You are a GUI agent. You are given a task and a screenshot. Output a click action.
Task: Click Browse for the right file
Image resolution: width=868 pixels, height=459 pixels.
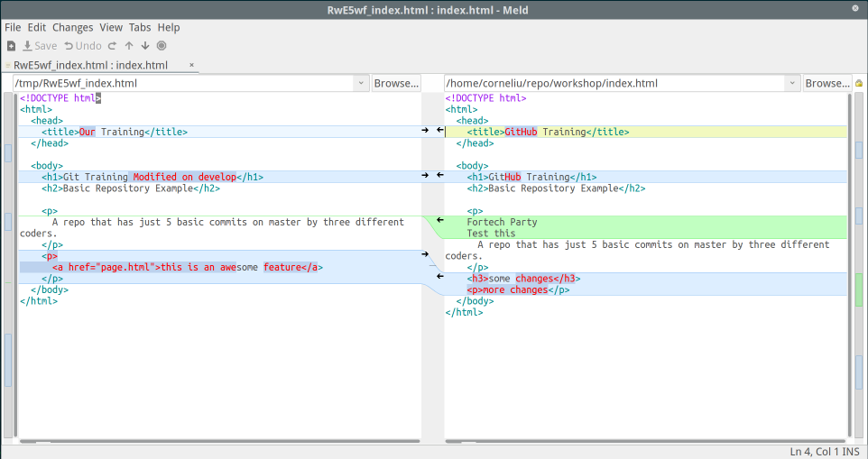pos(827,84)
